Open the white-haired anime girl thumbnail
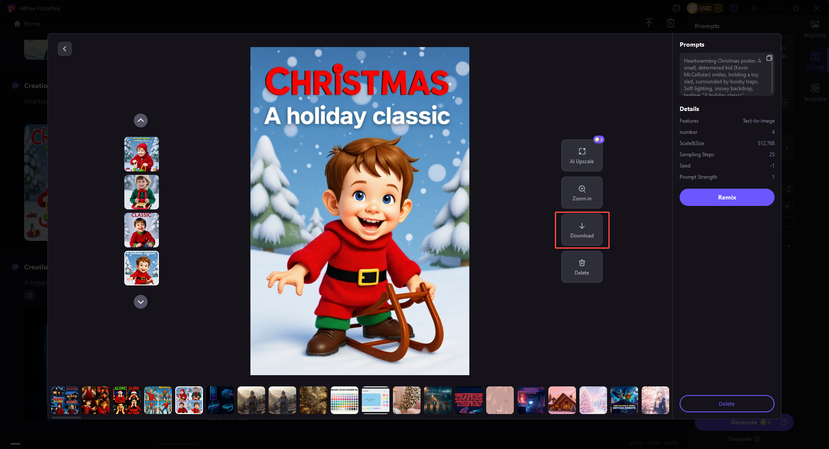829x449 pixels. pos(656,400)
